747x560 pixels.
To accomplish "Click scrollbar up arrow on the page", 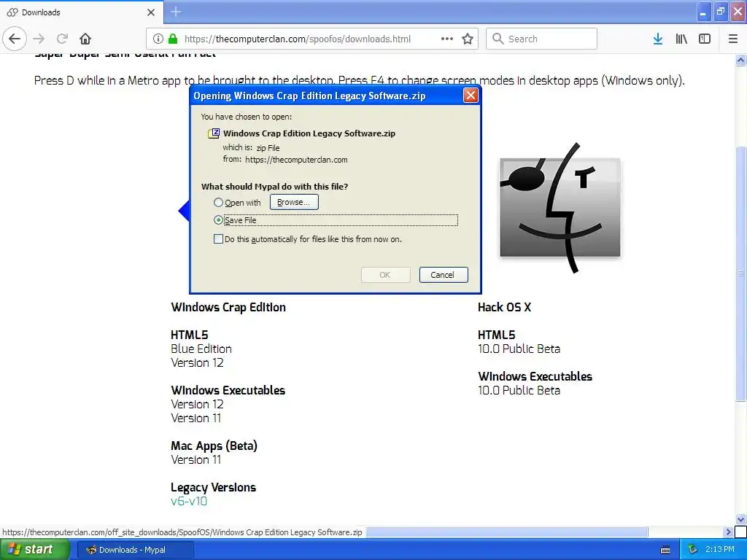I will point(740,60).
